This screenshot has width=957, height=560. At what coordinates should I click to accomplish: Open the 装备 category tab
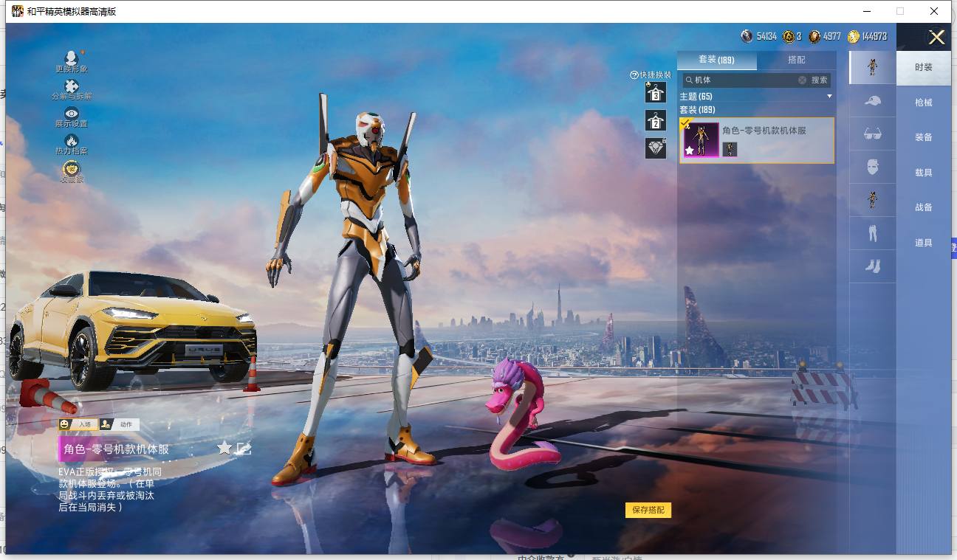click(924, 137)
